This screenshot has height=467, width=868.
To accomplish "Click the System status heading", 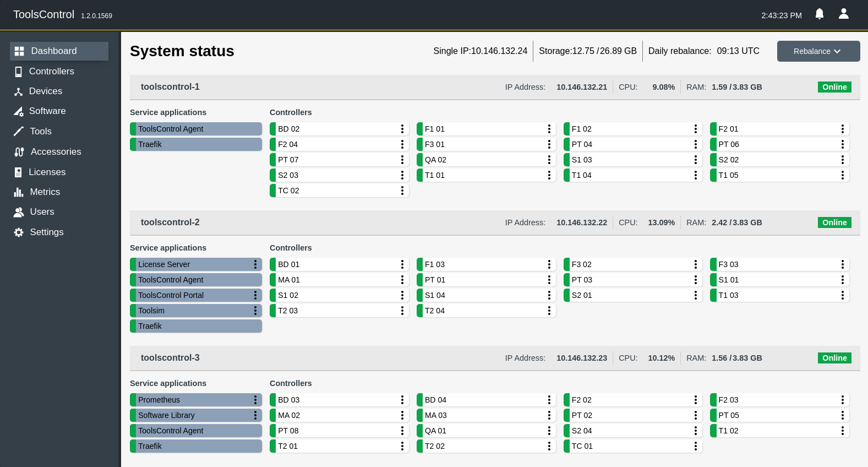I will point(182,51).
